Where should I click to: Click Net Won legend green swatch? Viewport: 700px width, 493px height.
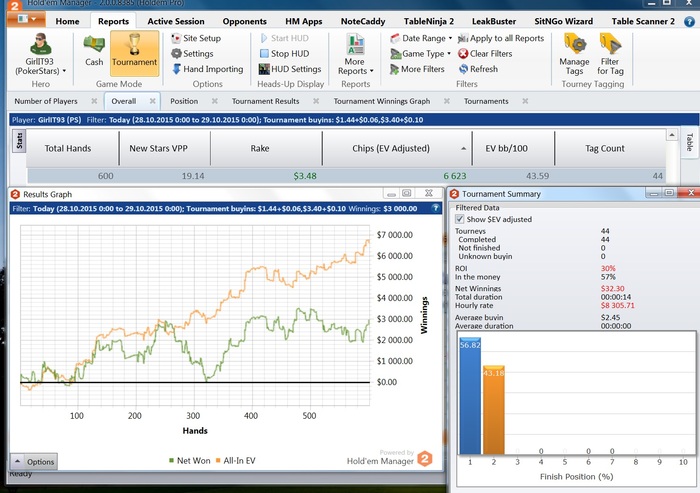(x=171, y=460)
